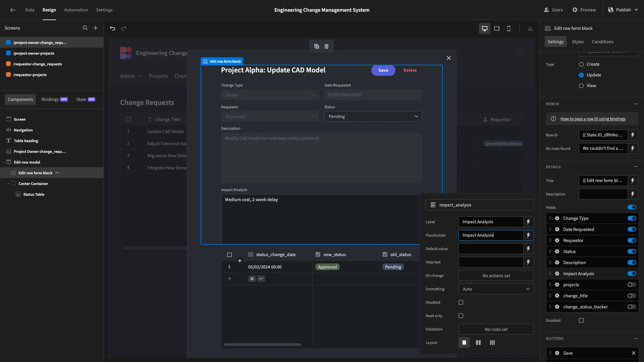
Task: Click No actions set button
Action: click(x=496, y=276)
